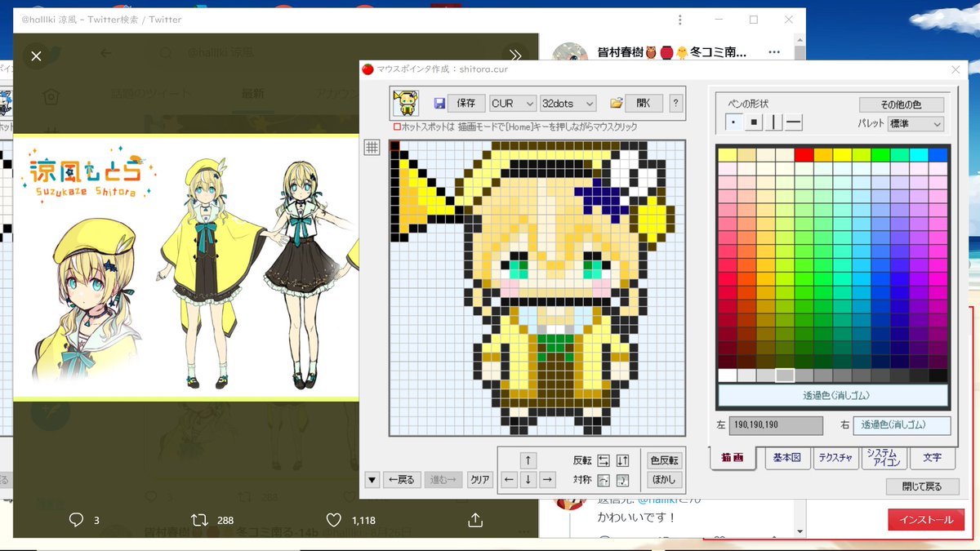Select single dot pen shape
This screenshot has width=980, height=551.
(735, 122)
